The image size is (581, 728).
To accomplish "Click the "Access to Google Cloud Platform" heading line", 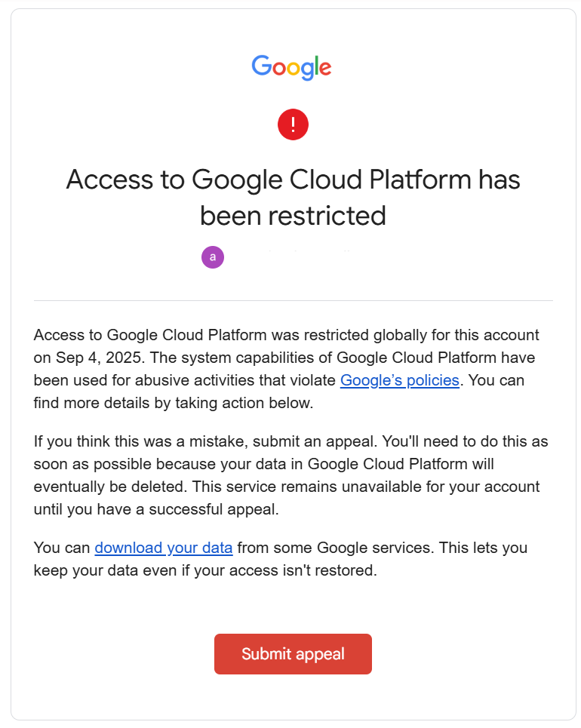I will point(293,180).
